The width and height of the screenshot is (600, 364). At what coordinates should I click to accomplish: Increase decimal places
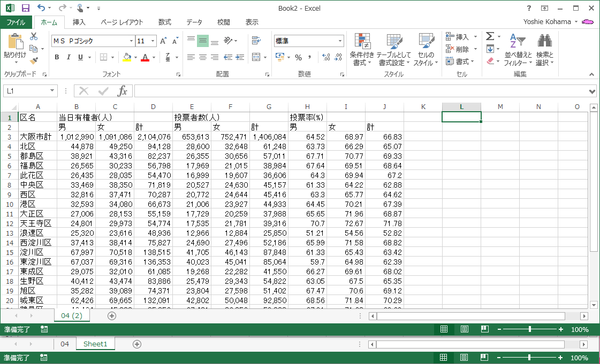[326, 57]
